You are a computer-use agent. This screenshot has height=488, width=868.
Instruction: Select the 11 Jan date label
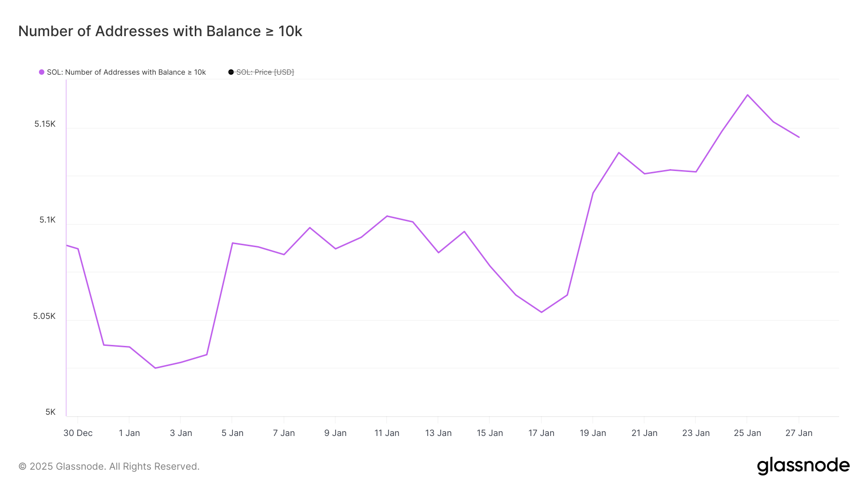click(x=387, y=433)
